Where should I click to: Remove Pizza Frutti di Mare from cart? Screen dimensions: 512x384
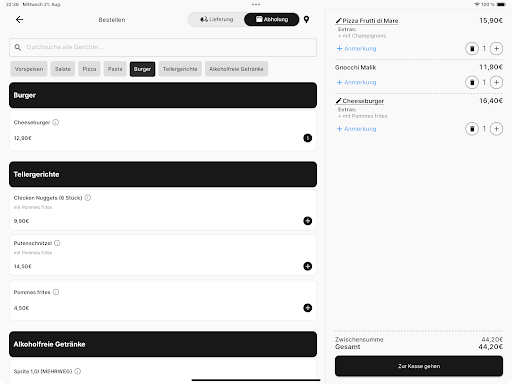coord(472,49)
